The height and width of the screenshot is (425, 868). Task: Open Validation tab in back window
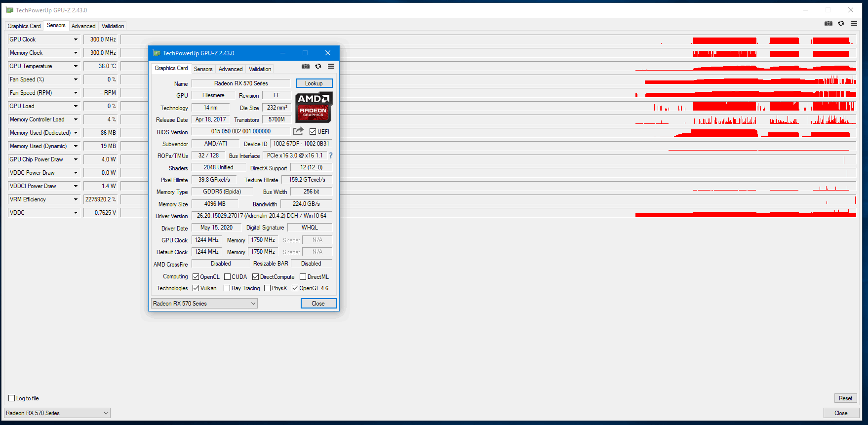(113, 26)
